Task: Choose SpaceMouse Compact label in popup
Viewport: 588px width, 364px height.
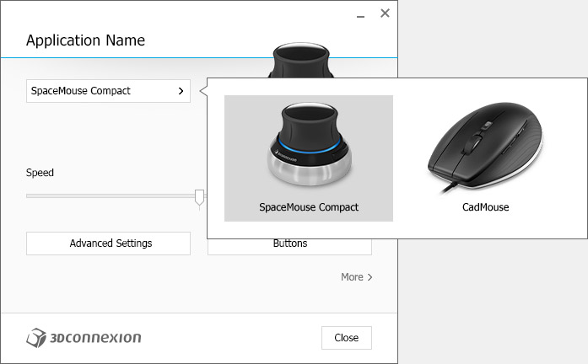Action: (308, 206)
